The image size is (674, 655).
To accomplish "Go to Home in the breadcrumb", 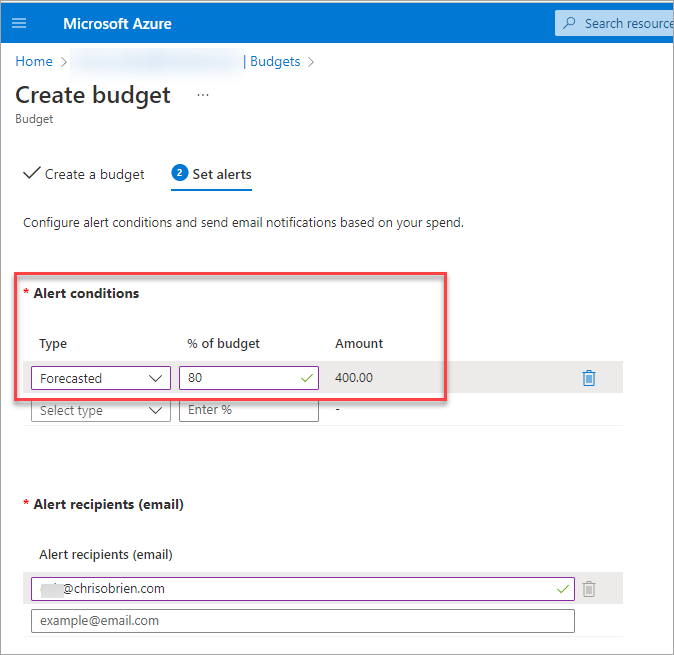I will point(34,61).
